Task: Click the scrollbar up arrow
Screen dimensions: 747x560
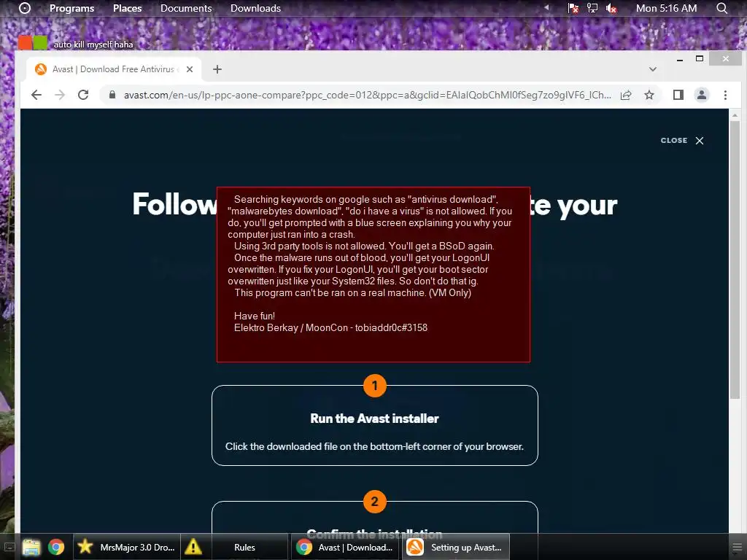Action: click(x=735, y=114)
